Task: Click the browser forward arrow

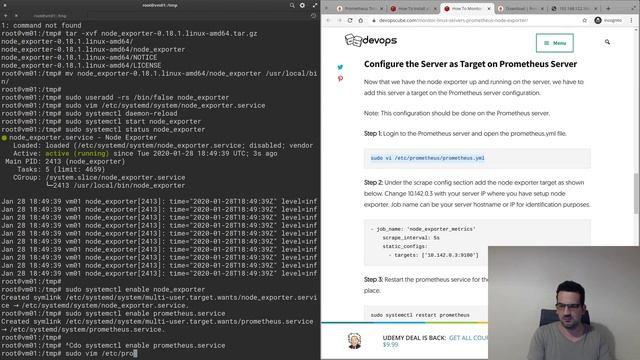Action: pos(339,20)
